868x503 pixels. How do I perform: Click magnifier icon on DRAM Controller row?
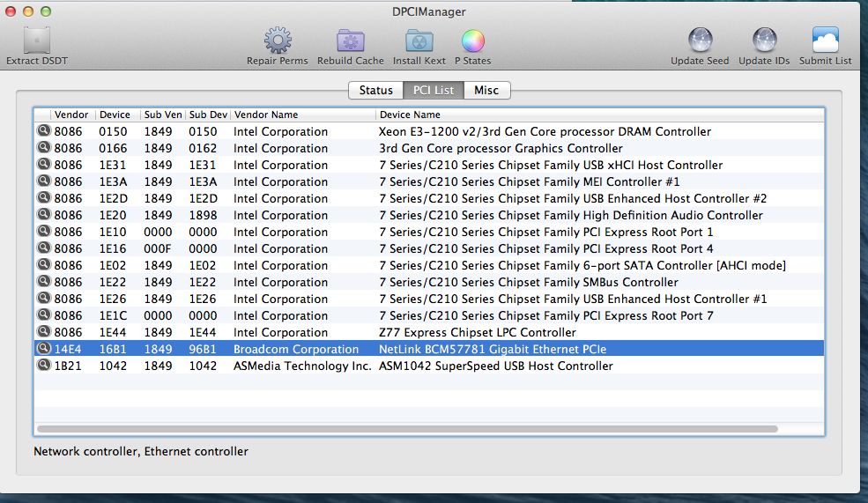(43, 131)
